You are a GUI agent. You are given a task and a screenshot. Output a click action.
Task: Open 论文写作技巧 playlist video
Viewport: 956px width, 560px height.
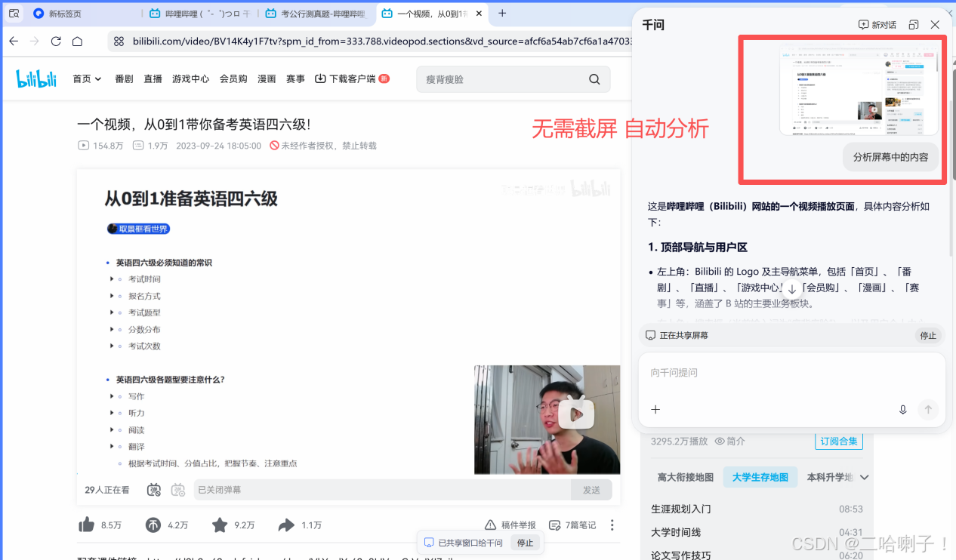[681, 555]
